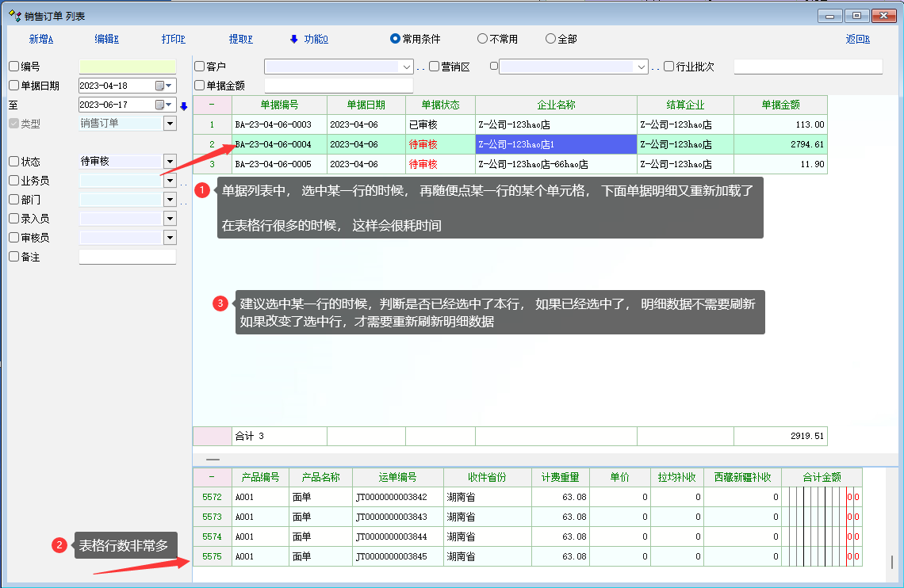The width and height of the screenshot is (904, 588).
Task: Select order row BA-23-04-06-0005
Action: [x=273, y=164]
